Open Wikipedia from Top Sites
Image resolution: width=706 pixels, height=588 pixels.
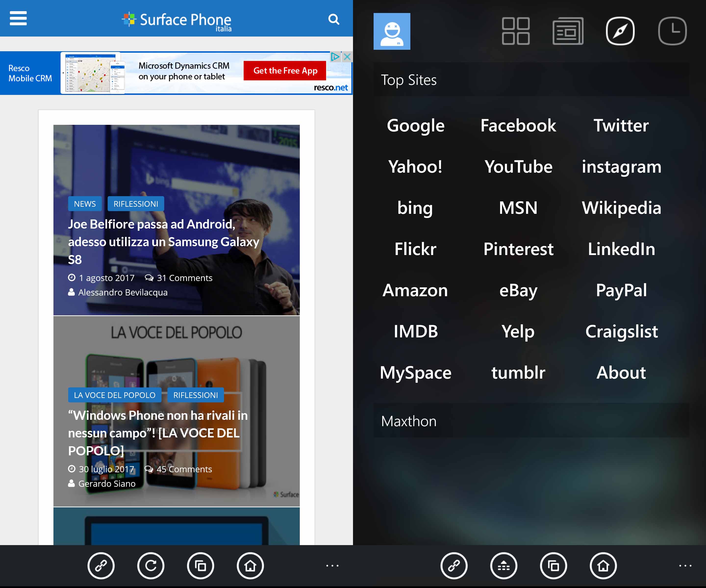point(621,208)
